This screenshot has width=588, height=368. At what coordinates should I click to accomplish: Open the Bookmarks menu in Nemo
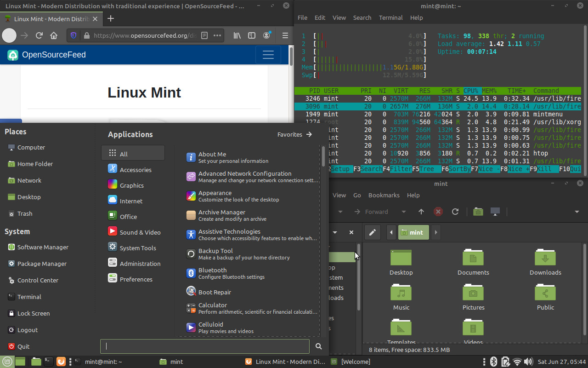coord(384,195)
